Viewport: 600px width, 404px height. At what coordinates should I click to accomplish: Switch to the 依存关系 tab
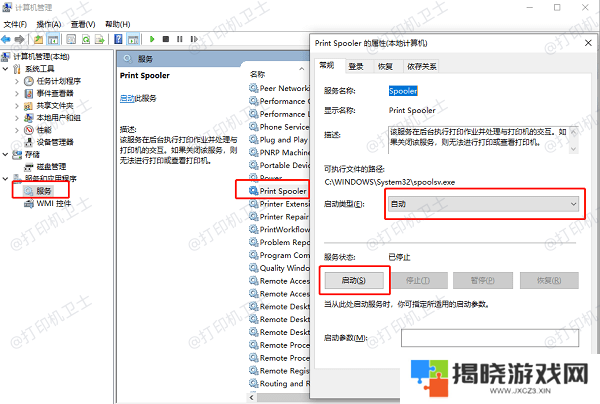coord(422,67)
